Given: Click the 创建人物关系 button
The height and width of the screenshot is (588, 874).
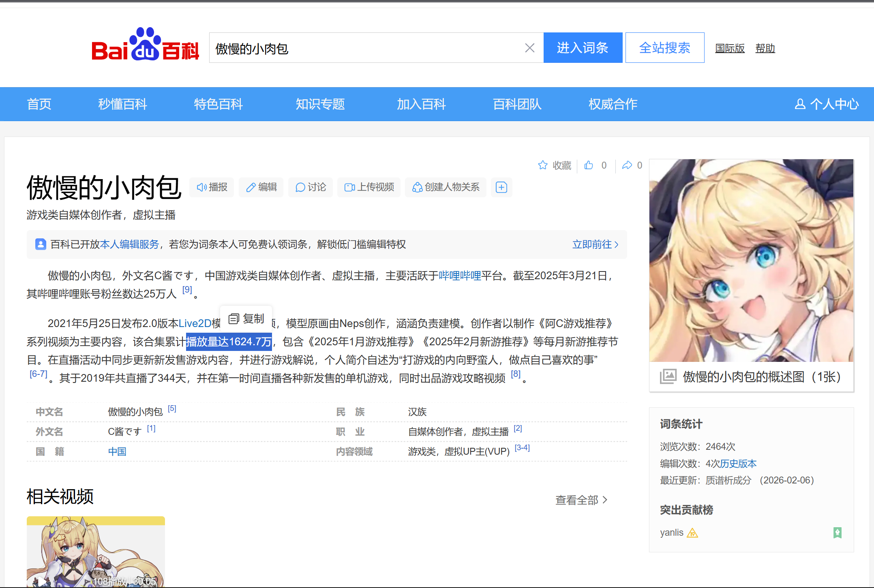Looking at the screenshot, I should (x=446, y=187).
